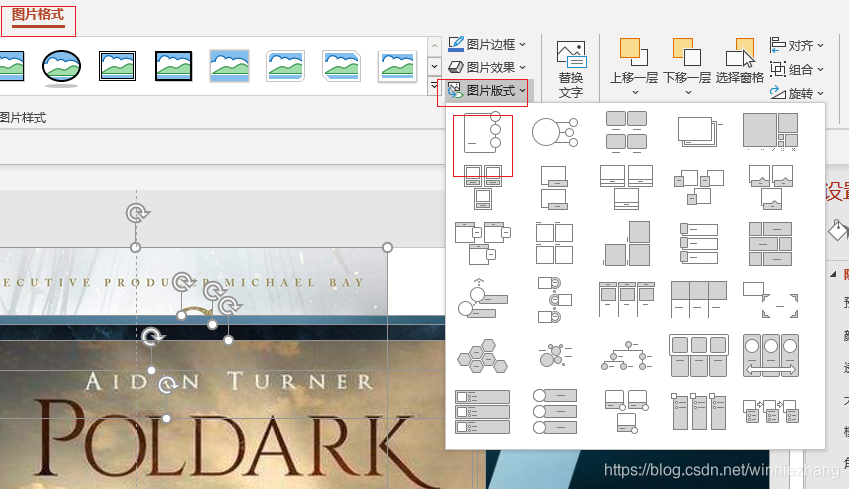This screenshot has width=849, height=489.
Task: Open the 图片格式 ribbon tab
Action: click(38, 15)
